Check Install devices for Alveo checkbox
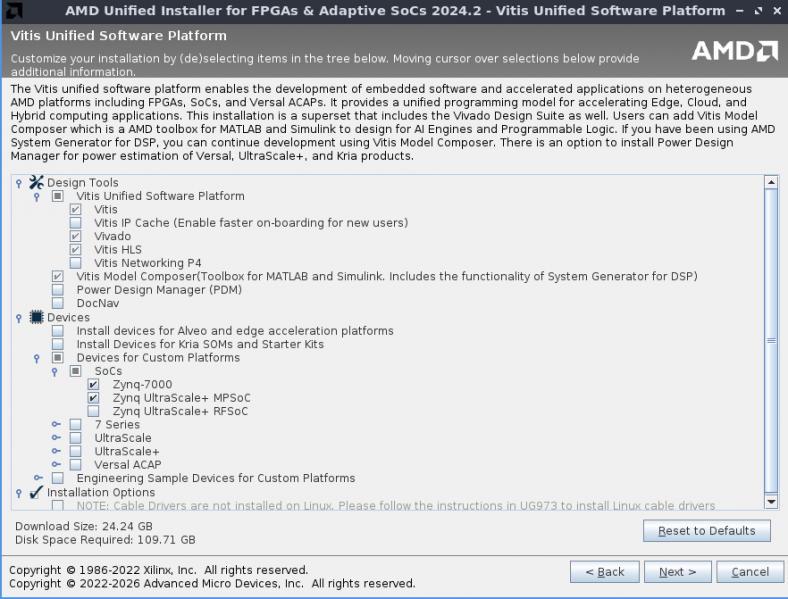This screenshot has height=599, width=788. click(58, 331)
